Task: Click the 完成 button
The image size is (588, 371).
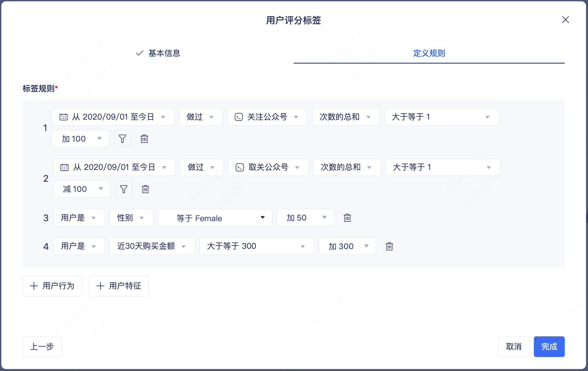Action: (549, 346)
